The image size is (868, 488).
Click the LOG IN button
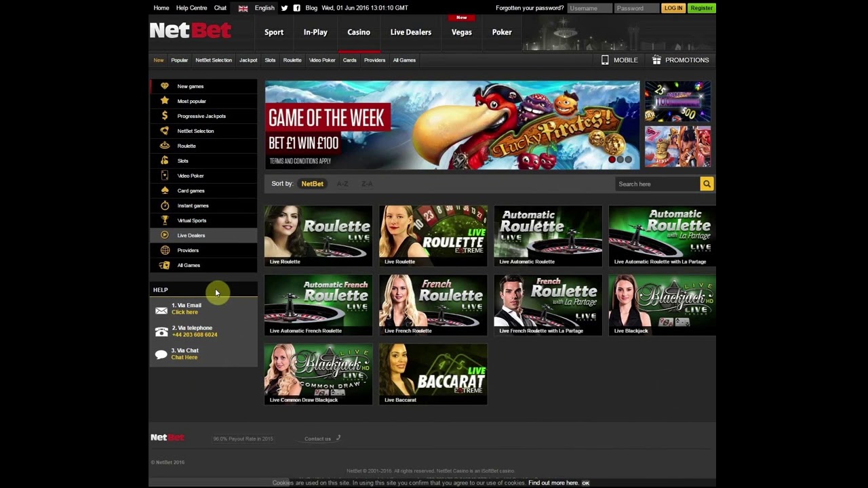pyautogui.click(x=673, y=8)
